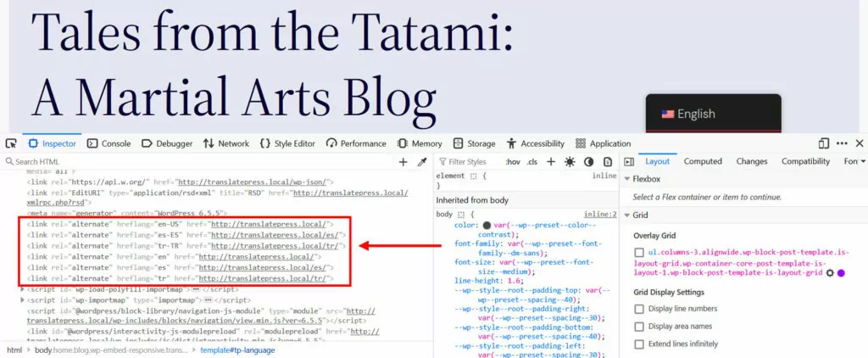Toggle the .cls classes panel
The height and width of the screenshot is (358, 868).
[532, 162]
